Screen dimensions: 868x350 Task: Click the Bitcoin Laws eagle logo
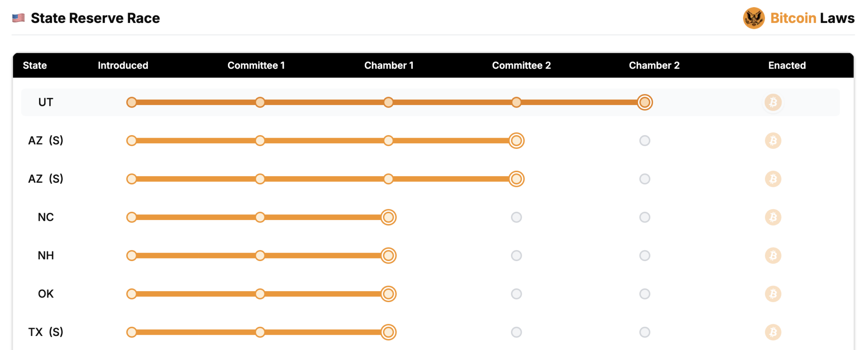click(x=754, y=18)
